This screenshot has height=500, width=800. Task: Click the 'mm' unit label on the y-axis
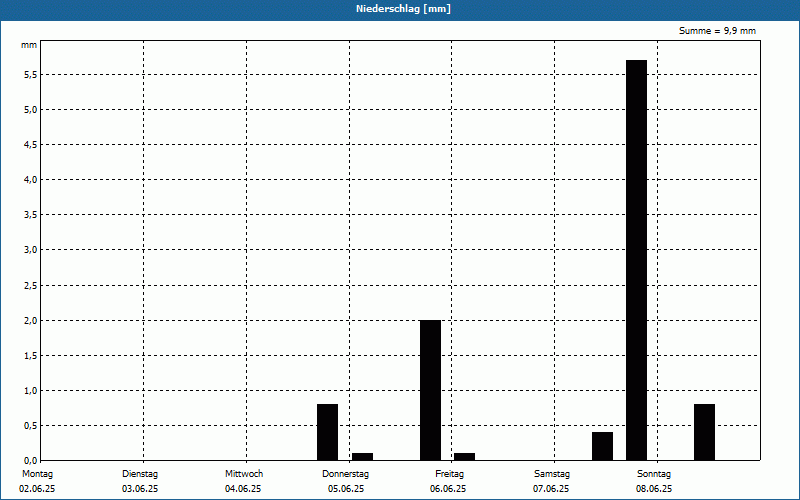pos(29,45)
